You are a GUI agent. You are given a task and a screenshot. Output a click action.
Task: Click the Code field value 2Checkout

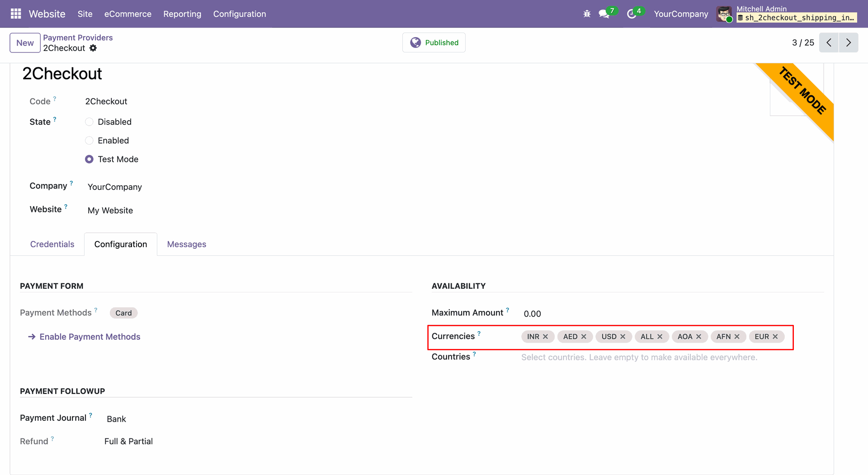106,101
